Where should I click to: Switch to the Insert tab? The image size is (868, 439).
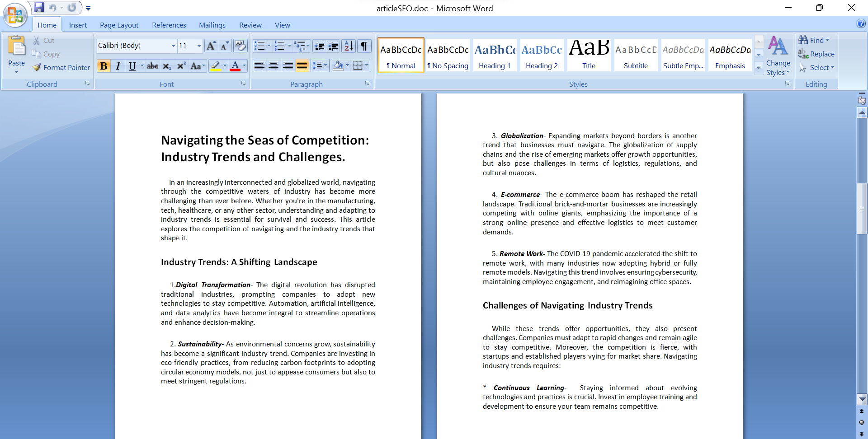78,25
